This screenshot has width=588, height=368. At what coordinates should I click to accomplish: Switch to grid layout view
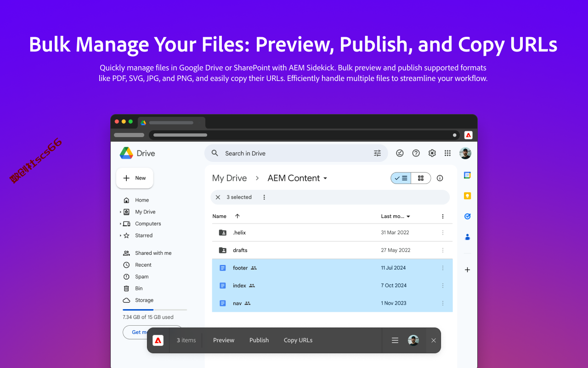pos(421,178)
